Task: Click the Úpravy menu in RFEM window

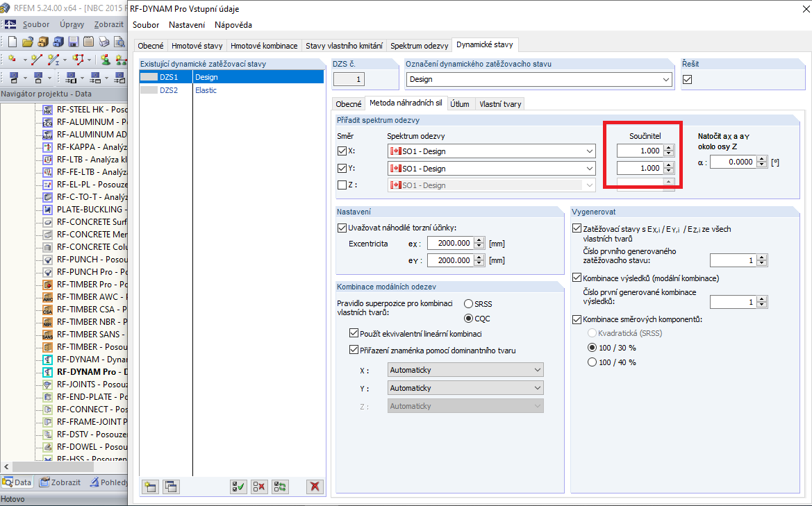Action: point(72,24)
